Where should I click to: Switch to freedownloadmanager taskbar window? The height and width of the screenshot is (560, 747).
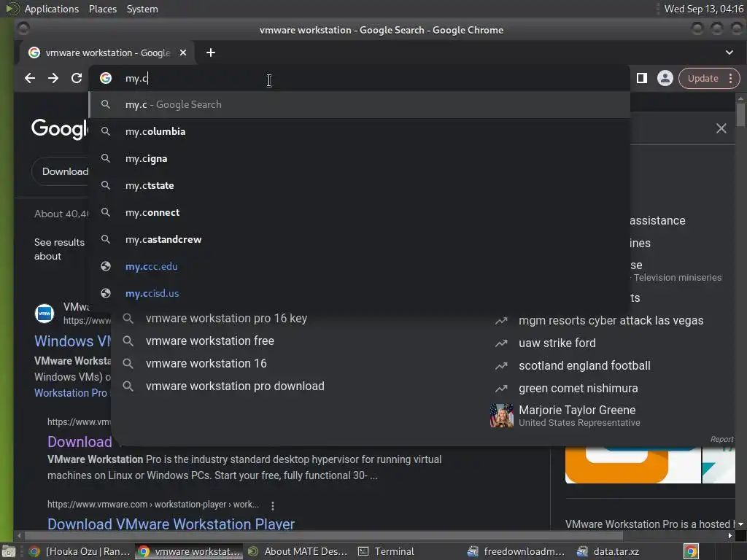517,551
